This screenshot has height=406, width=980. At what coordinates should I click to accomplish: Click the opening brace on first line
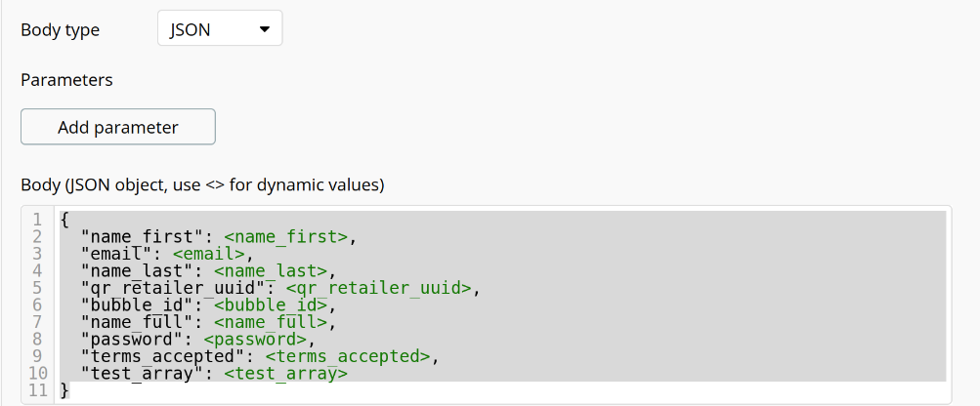point(64,220)
